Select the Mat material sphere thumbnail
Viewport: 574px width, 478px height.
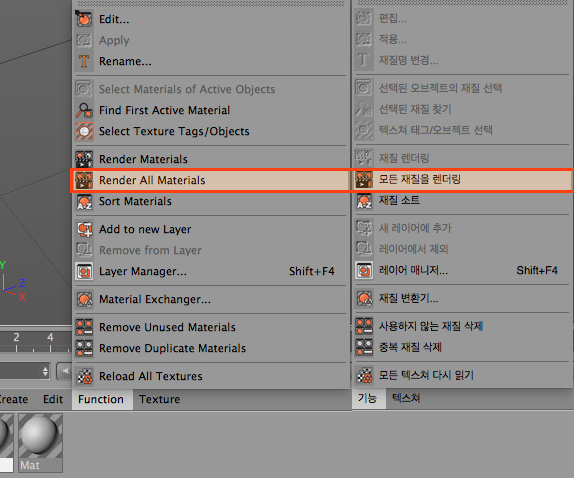(40, 436)
